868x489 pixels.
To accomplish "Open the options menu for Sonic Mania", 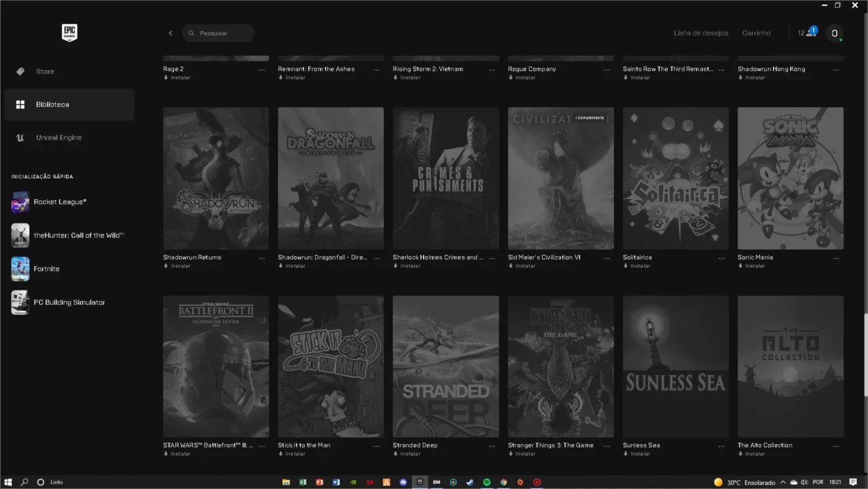I will [836, 258].
